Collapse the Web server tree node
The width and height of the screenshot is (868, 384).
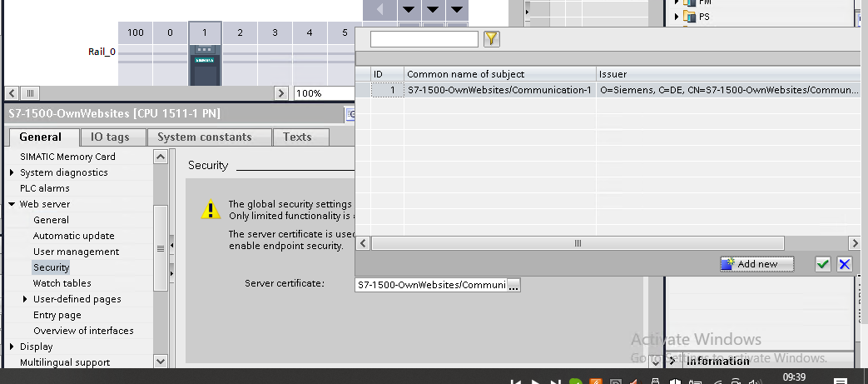pos(12,204)
